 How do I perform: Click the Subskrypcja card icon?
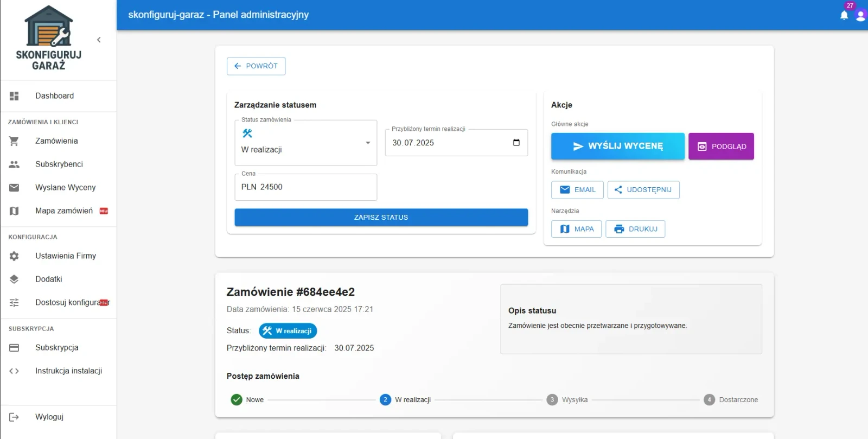(14, 348)
